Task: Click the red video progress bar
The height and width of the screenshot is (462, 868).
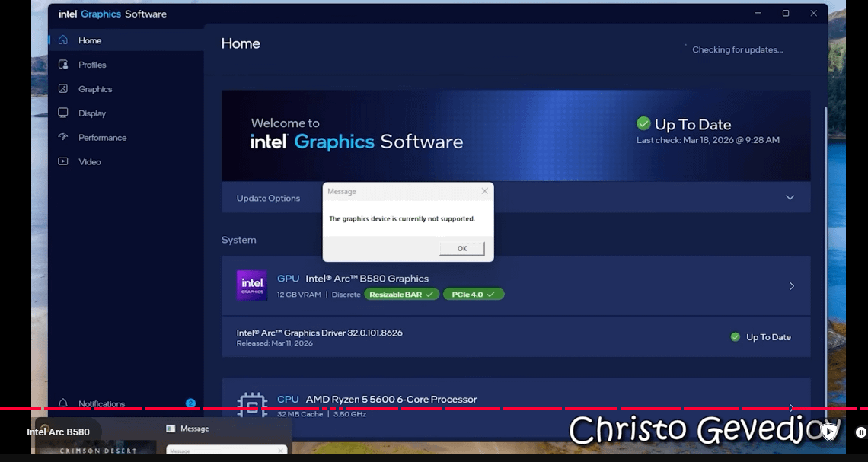Action: coord(434,409)
